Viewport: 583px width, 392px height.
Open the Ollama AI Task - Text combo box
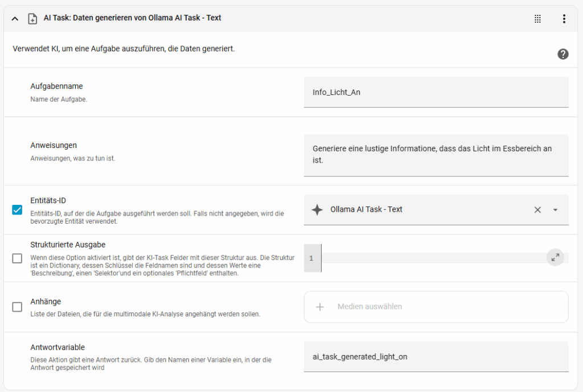pyautogui.click(x=421, y=209)
